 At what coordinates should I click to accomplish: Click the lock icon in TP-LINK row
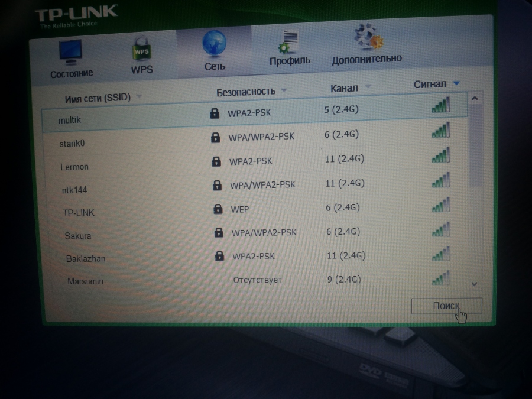218,209
